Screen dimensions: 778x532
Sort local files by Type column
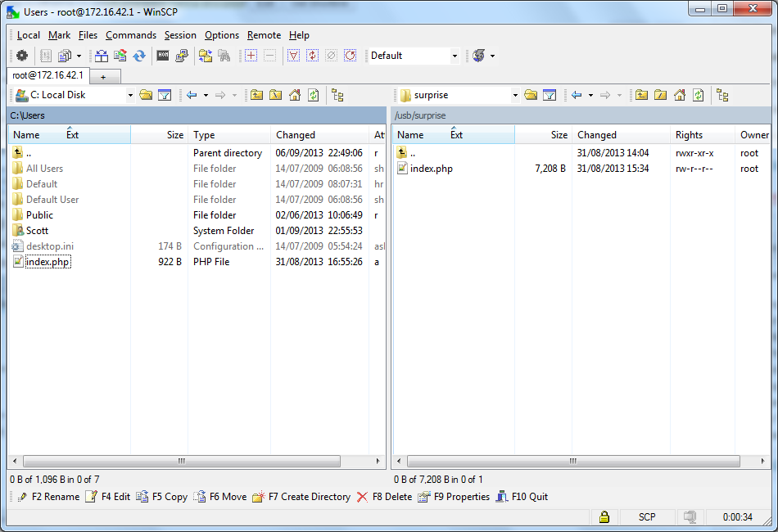[x=229, y=135]
